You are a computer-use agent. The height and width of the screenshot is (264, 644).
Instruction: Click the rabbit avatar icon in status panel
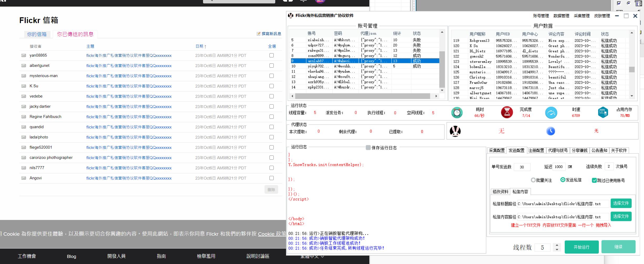[x=455, y=131]
